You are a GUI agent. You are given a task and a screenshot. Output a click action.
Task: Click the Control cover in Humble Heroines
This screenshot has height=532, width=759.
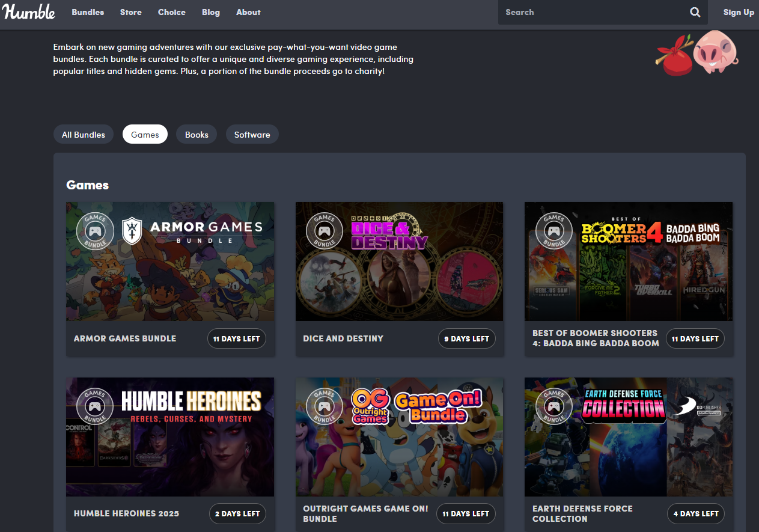coord(80,444)
